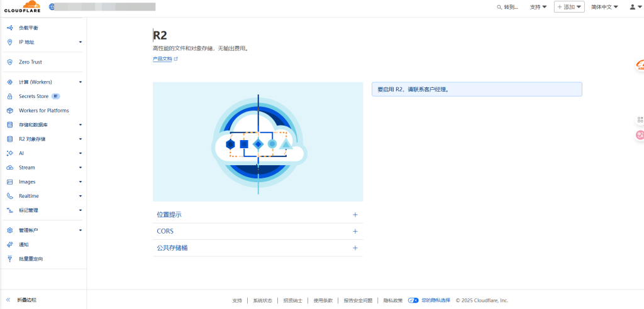Click the 标记管理 icon
Screen dimensions: 644x309
[x=10, y=210]
